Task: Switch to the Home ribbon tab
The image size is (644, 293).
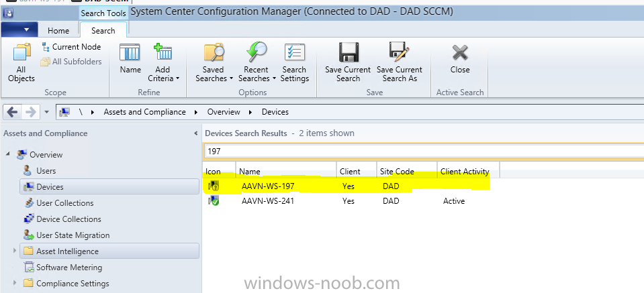Action: point(58,31)
